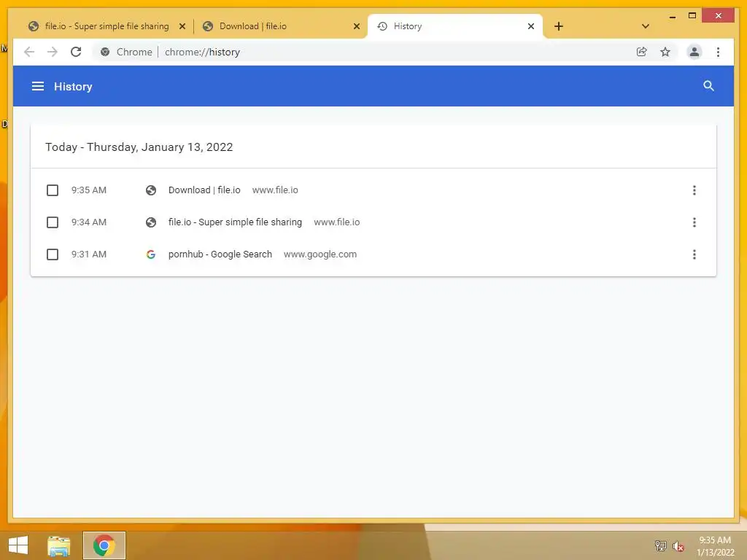Click 9:31 AM timestamp text
This screenshot has width=747, height=560.
[88, 254]
